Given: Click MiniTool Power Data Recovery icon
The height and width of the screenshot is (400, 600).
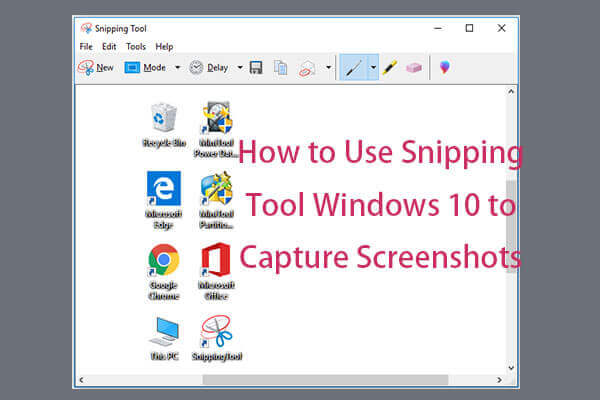Looking at the screenshot, I should [217, 117].
